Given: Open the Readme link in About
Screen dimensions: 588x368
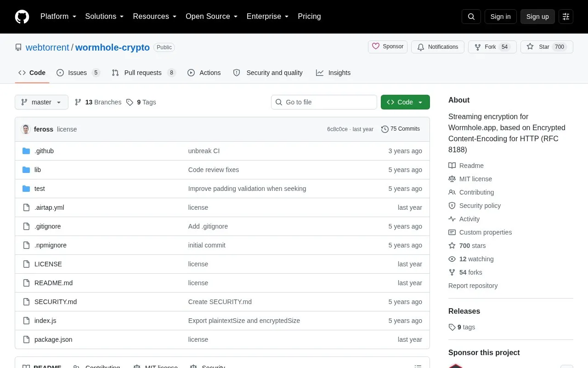Looking at the screenshot, I should pos(466,166).
